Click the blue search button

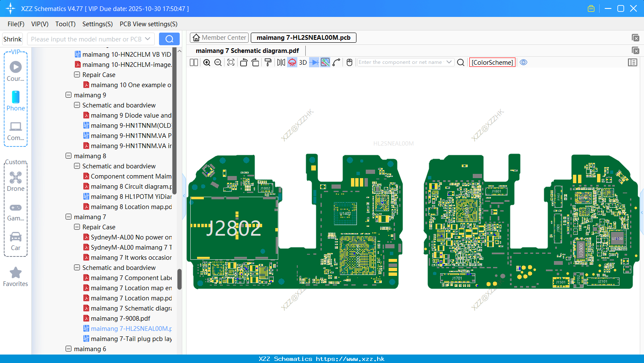coord(169,39)
